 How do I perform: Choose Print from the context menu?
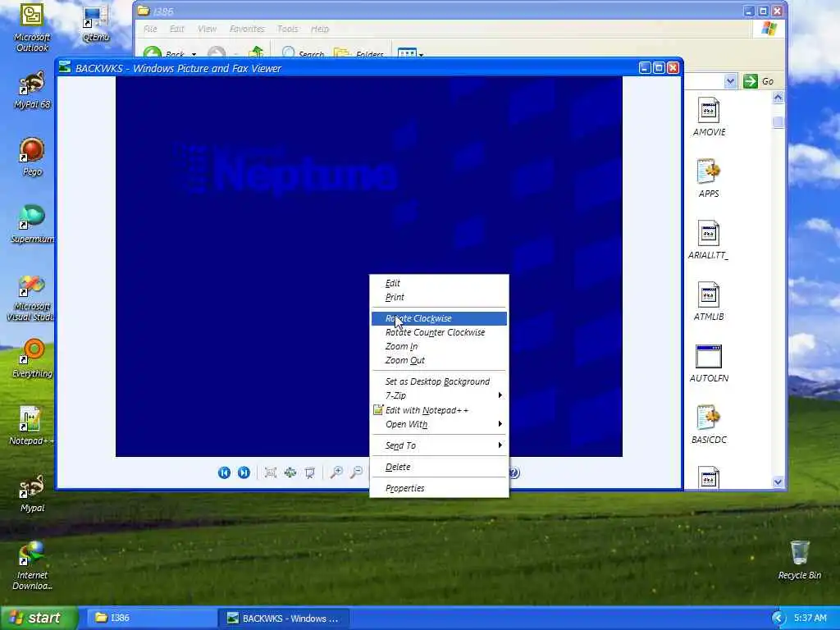pos(439,297)
